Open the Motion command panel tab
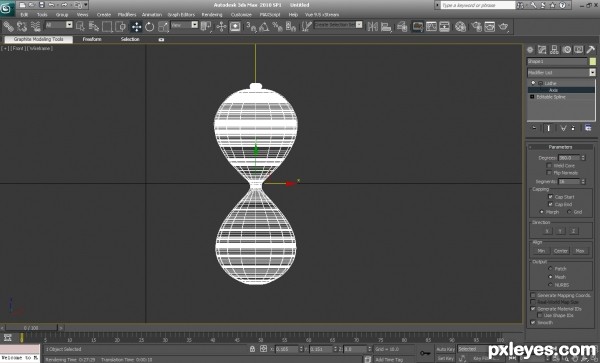The image size is (600, 363). click(566, 49)
